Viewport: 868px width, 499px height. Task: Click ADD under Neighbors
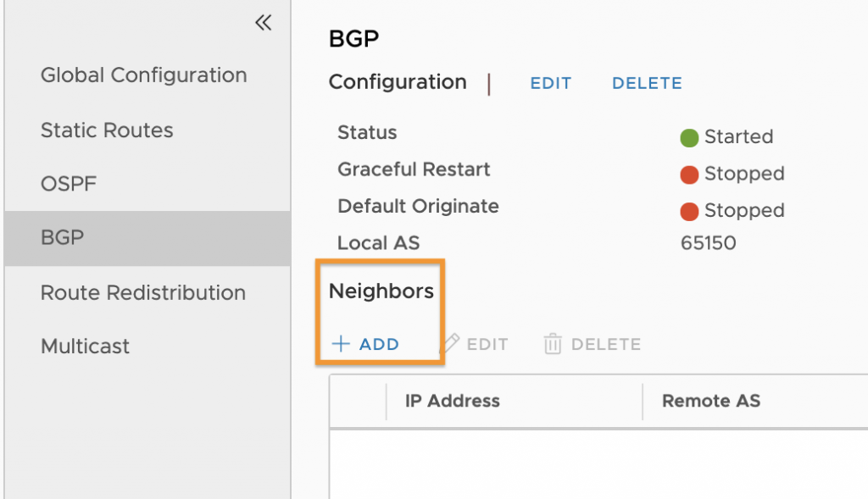379,344
